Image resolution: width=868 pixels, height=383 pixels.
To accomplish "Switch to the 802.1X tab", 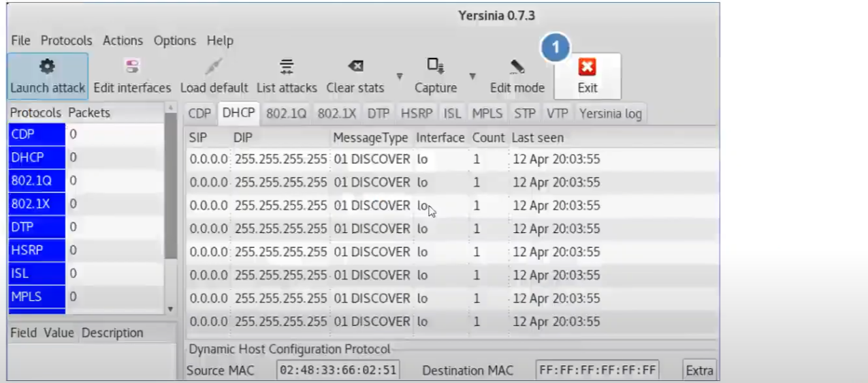I will pos(338,114).
